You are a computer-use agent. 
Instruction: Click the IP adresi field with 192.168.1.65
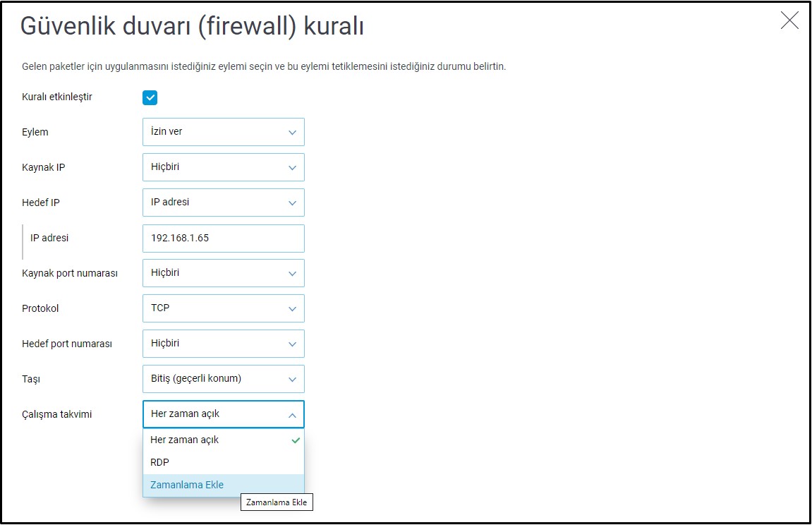(x=223, y=239)
